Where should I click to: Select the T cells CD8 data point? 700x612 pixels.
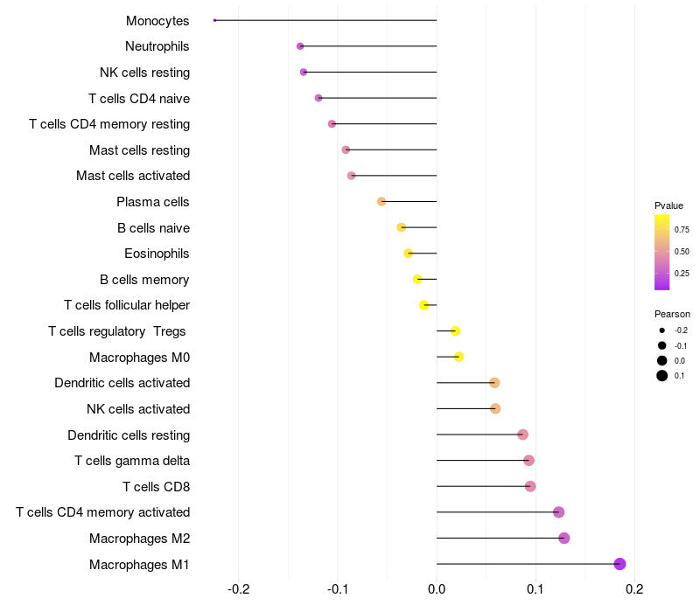click(x=530, y=486)
